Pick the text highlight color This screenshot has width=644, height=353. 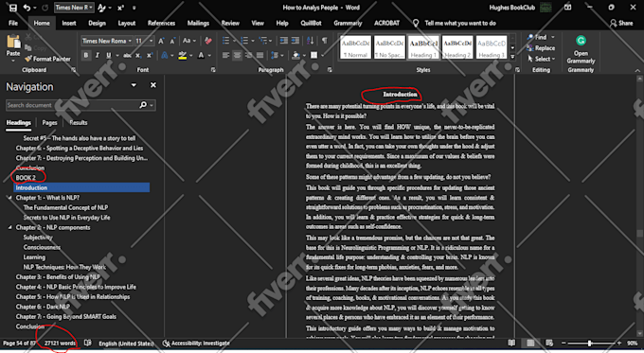coord(183,55)
